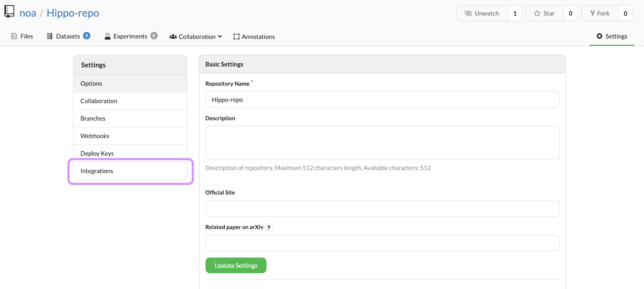Open the Datasets tab

point(68,36)
